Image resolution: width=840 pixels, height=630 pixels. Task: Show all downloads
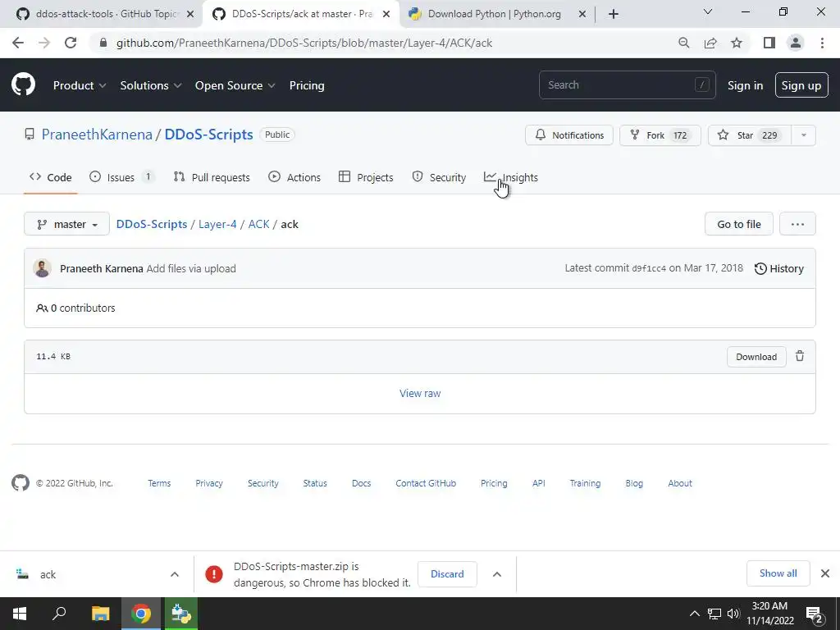point(778,573)
